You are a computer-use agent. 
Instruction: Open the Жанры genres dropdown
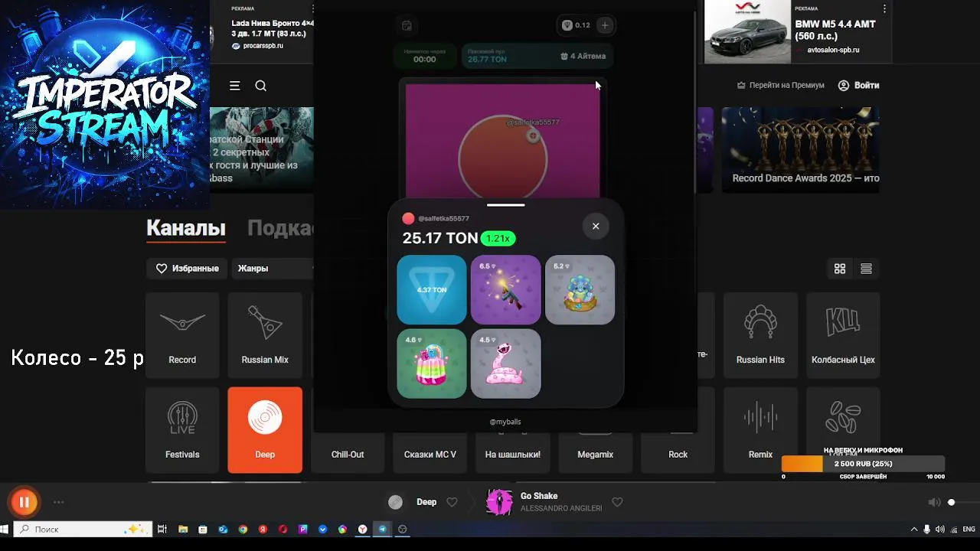coord(272,269)
